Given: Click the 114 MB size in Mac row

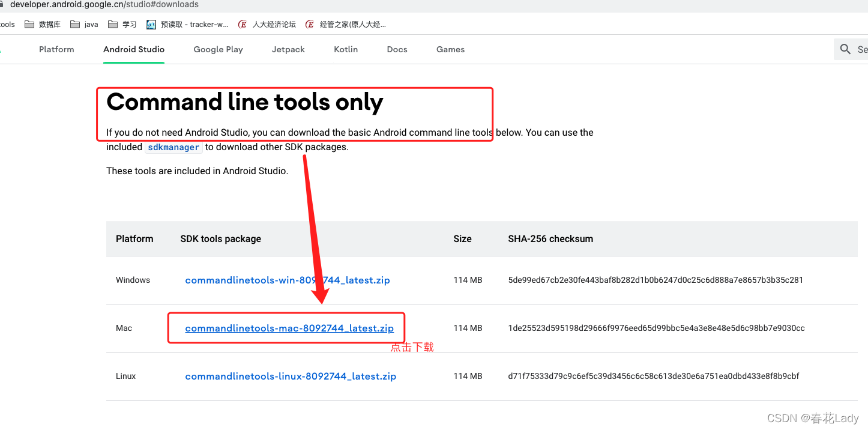Looking at the screenshot, I should 468,328.
